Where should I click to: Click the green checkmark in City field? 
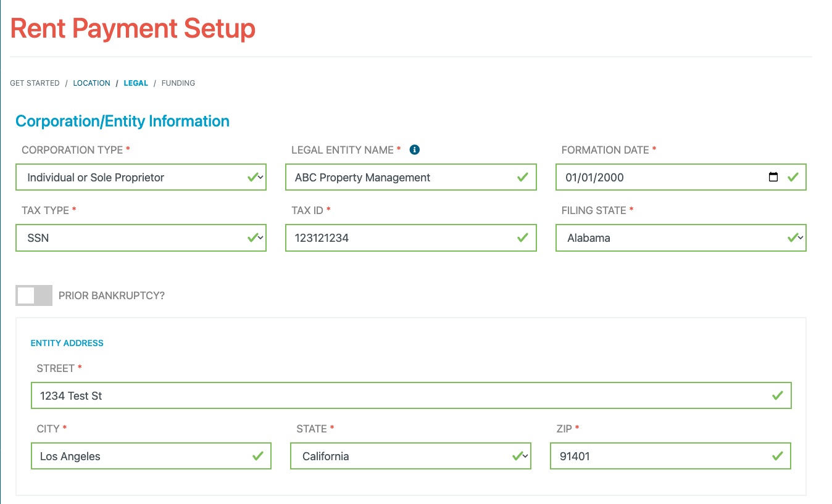[x=257, y=456]
